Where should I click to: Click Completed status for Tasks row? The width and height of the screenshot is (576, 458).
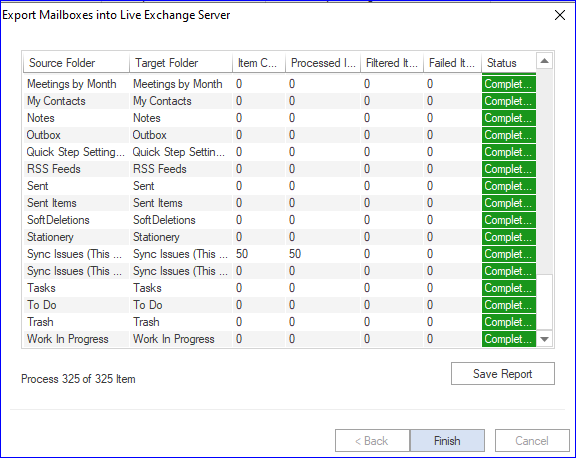tap(509, 288)
